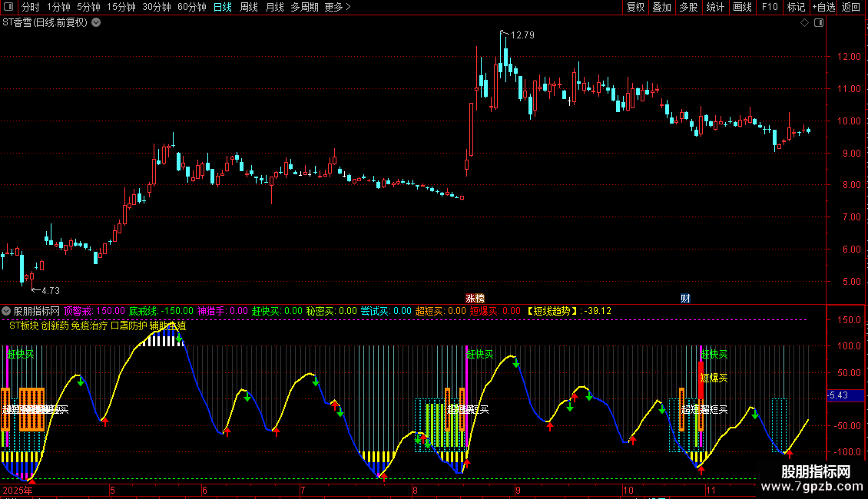Click the 叠加 overlay tool
The width and height of the screenshot is (868, 499).
click(661, 8)
